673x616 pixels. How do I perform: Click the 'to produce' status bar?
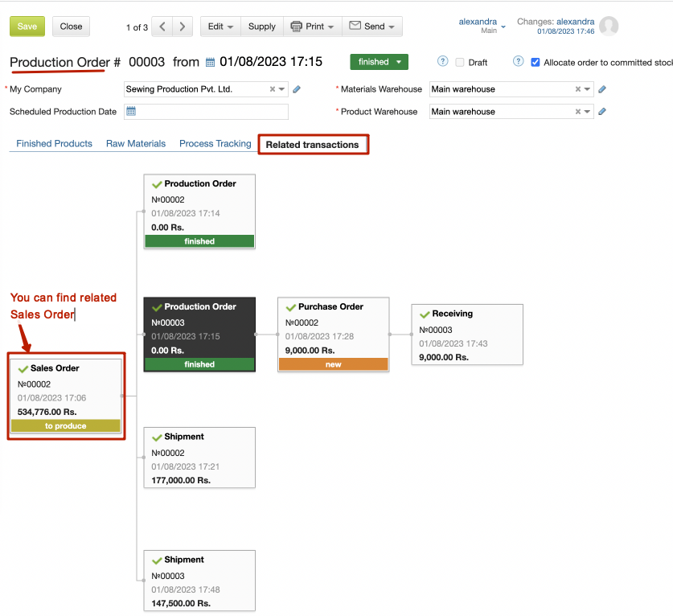tap(66, 426)
